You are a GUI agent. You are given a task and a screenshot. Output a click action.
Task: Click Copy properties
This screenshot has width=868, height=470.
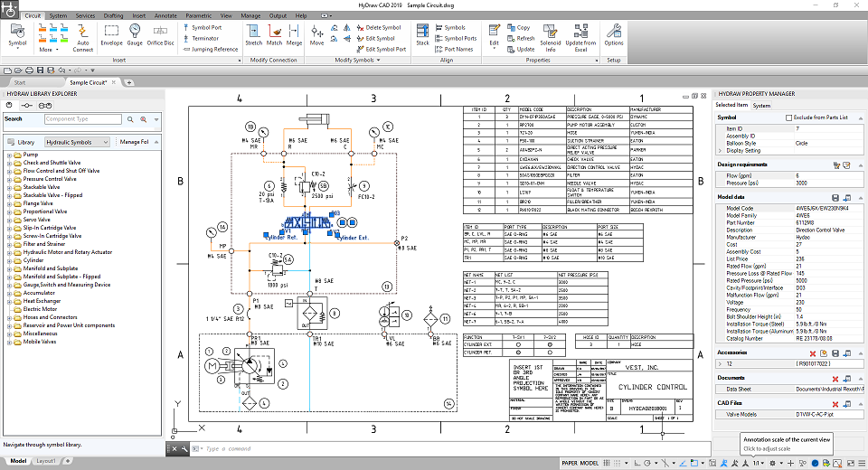coord(519,27)
